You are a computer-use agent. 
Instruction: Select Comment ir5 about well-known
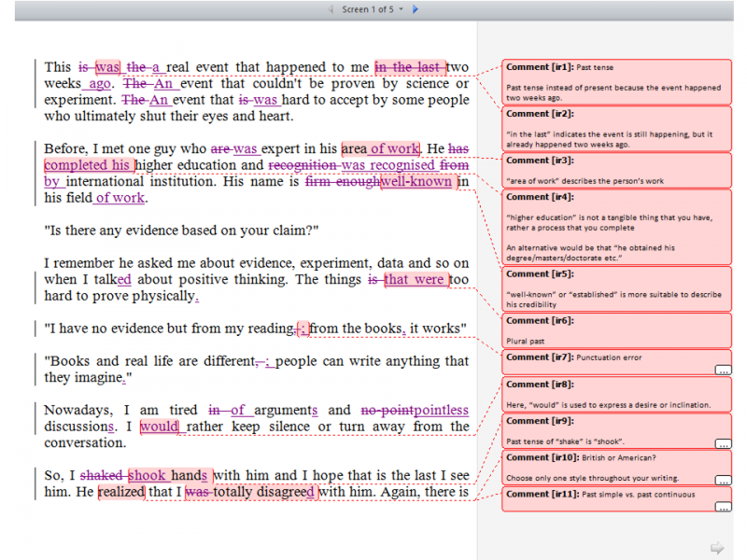point(616,289)
